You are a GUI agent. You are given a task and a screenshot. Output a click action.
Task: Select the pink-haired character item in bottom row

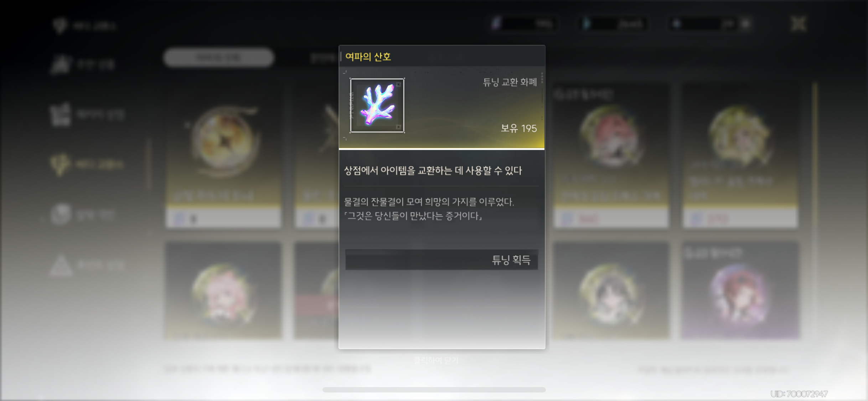pos(223,291)
